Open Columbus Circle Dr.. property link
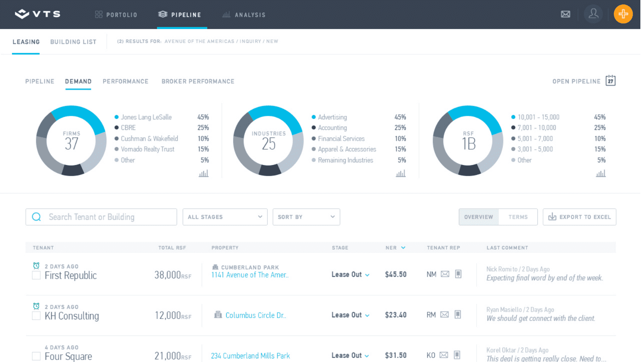The width and height of the screenshot is (644, 362). [256, 315]
